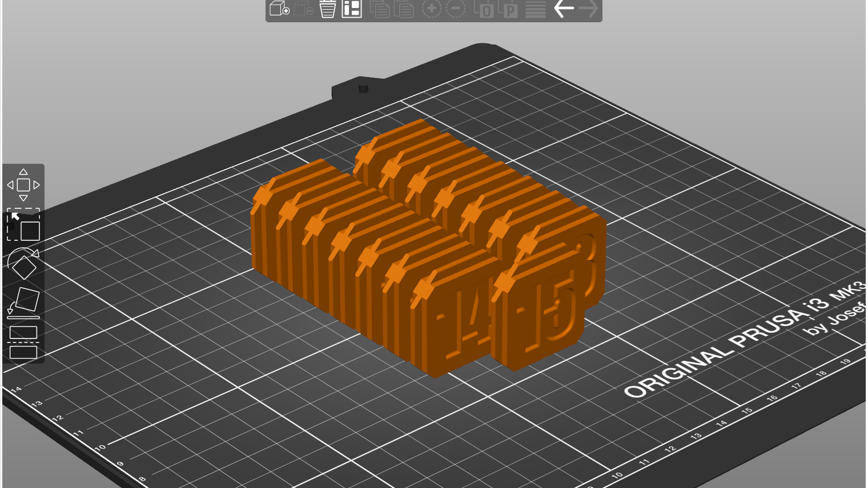Redo the last undone action
868x488 pixels.
point(588,9)
